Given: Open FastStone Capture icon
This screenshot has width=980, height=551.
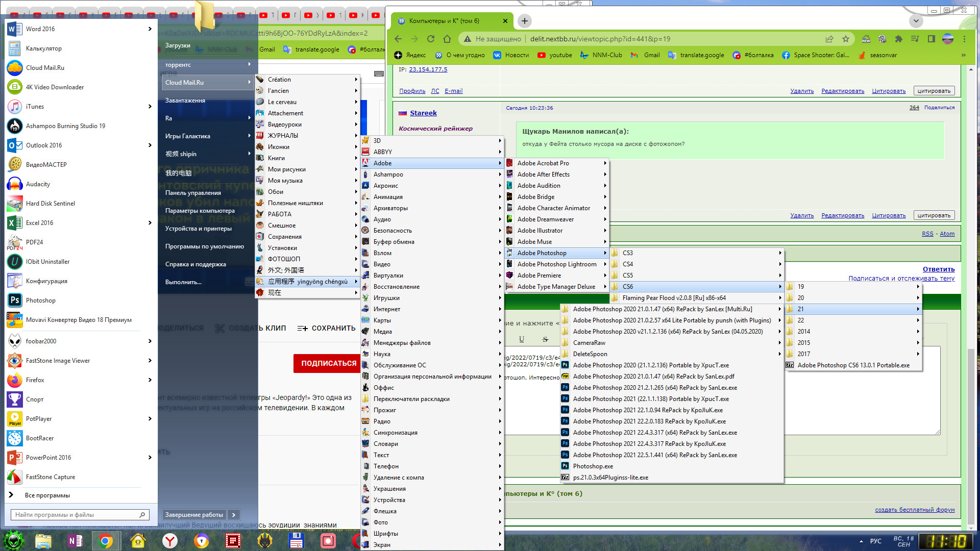Looking at the screenshot, I should pos(15,477).
